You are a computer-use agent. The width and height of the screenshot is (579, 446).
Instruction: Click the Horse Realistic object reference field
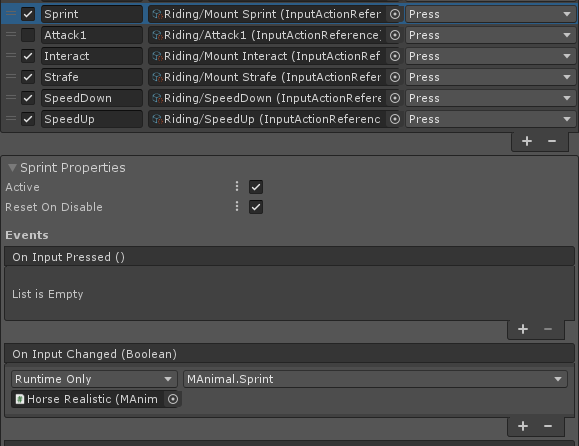coord(89,399)
